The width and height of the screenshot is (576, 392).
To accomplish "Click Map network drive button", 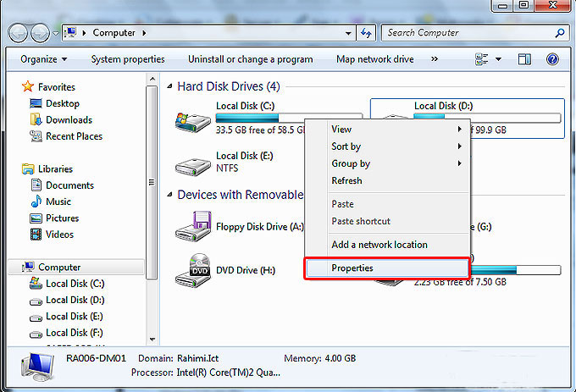I will click(374, 59).
